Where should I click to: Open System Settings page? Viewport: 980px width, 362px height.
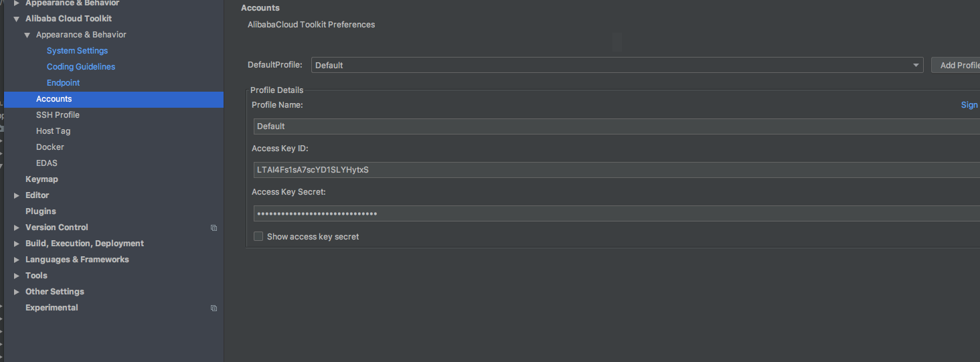click(x=77, y=51)
